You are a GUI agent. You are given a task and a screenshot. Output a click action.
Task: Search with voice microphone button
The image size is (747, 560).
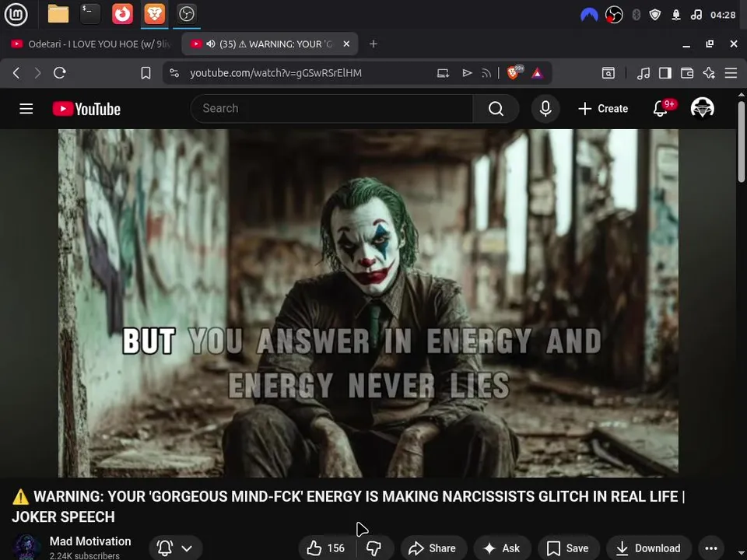tap(545, 109)
